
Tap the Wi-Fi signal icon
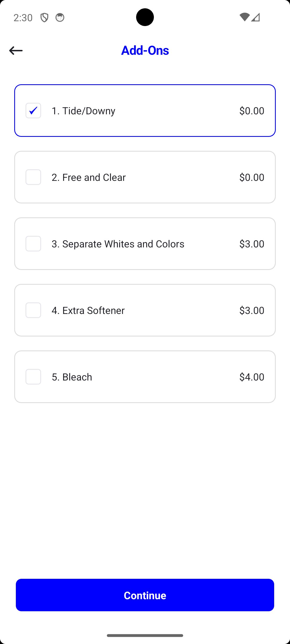click(244, 17)
